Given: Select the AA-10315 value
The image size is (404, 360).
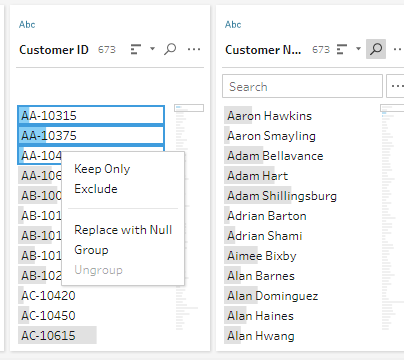Looking at the screenshot, I should pyautogui.click(x=91, y=116).
